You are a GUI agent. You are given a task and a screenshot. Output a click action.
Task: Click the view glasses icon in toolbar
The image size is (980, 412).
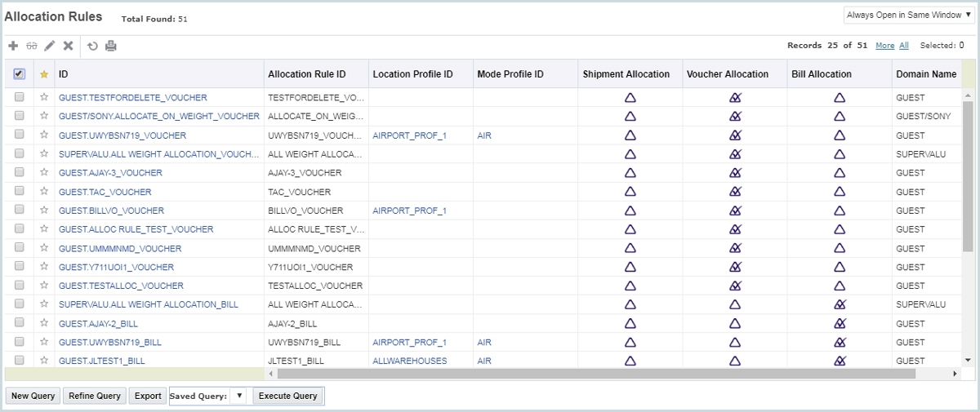click(x=32, y=46)
